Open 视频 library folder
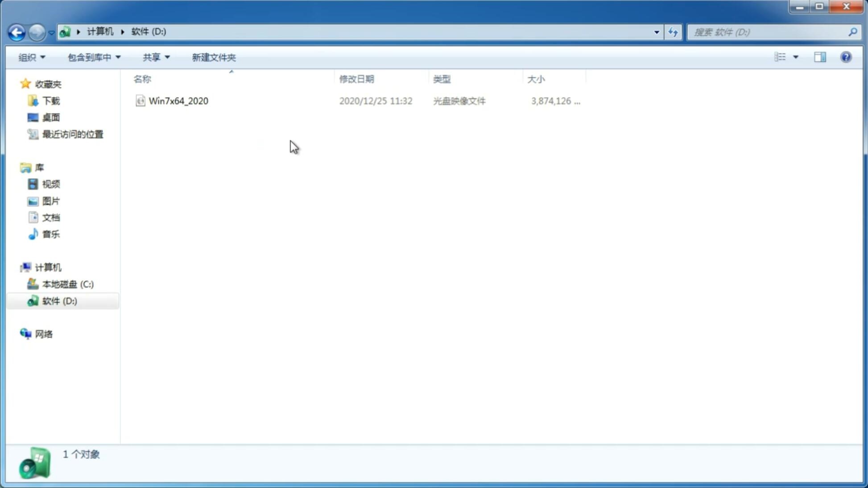This screenshot has height=488, width=868. 50,184
